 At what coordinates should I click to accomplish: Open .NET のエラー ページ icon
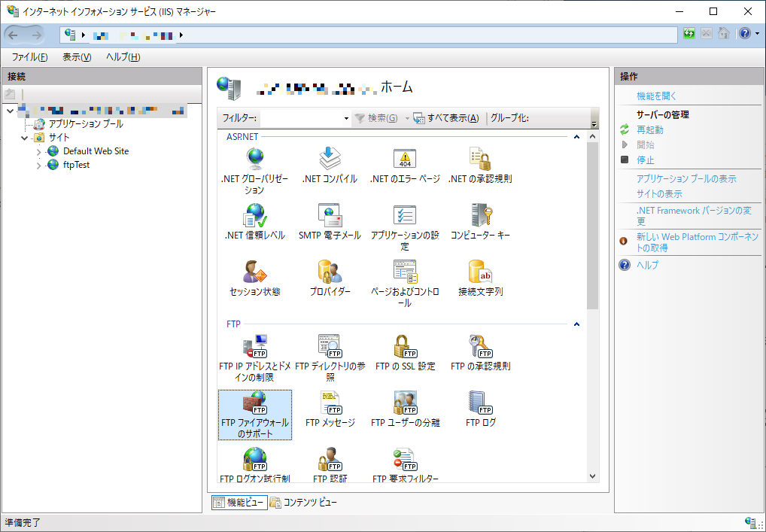405,165
